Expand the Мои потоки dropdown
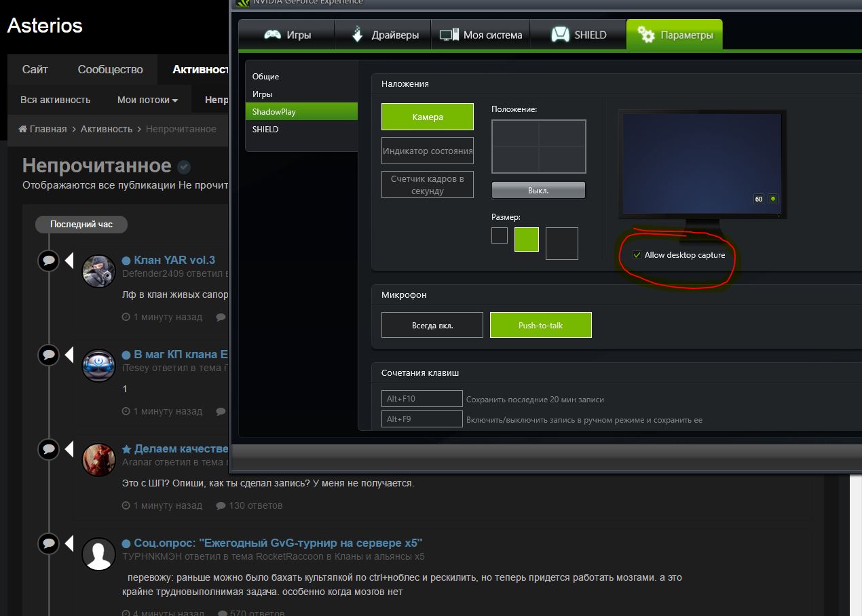 147,100
